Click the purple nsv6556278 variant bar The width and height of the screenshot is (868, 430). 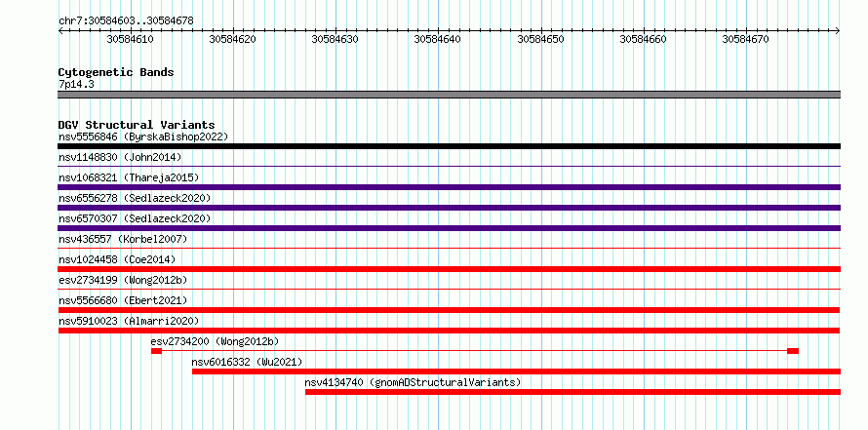tap(449, 208)
